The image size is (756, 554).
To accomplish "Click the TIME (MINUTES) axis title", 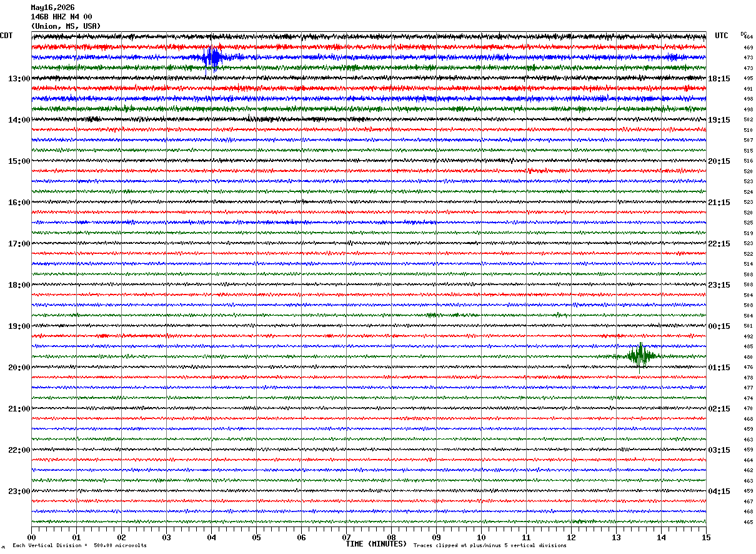I will [376, 544].
